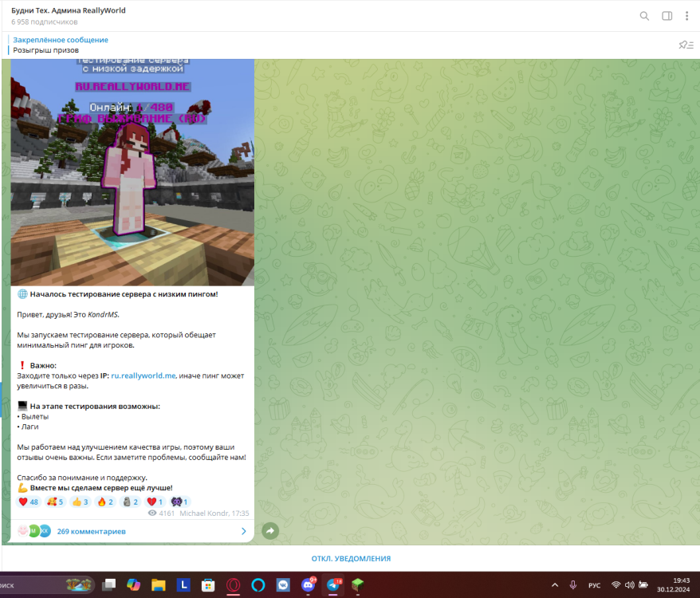The height and width of the screenshot is (598, 700).
Task: Open clock and calendar 19:43
Action: pos(673,585)
